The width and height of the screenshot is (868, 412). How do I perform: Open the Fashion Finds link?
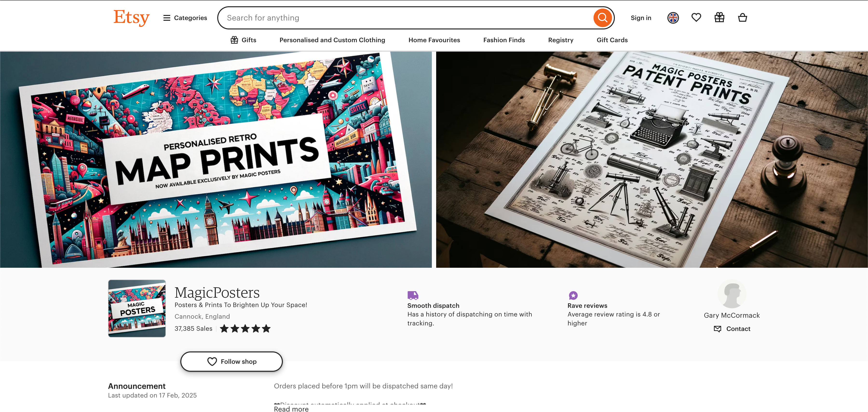(x=504, y=40)
